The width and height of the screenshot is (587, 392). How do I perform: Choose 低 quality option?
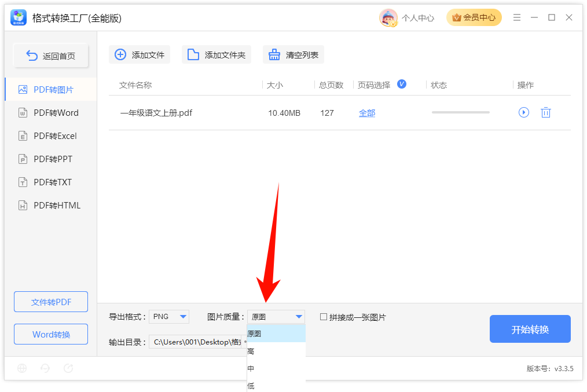276,385
